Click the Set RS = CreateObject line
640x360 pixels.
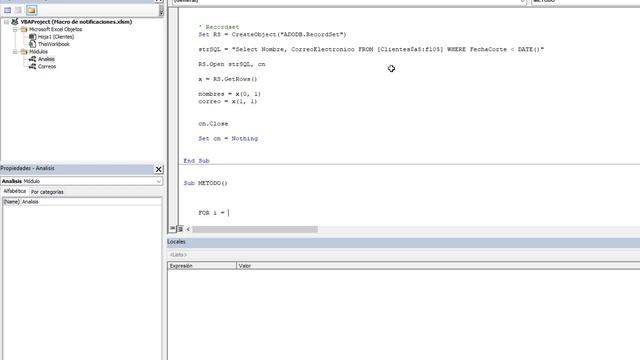tap(272, 35)
